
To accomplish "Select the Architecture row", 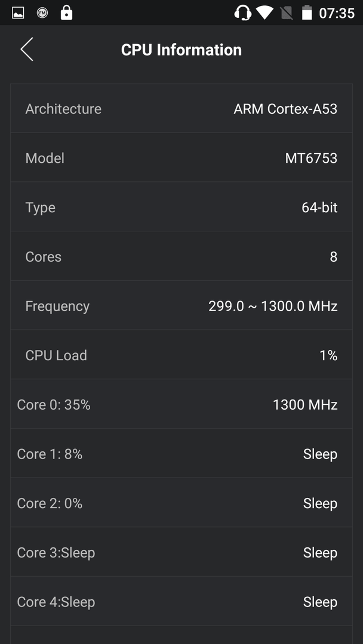I will (x=181, y=109).
